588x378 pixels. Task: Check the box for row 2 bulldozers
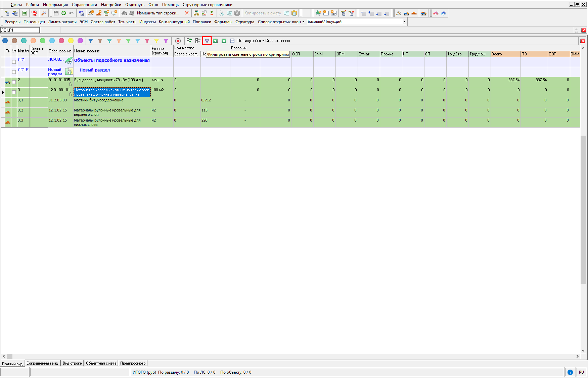14,82
